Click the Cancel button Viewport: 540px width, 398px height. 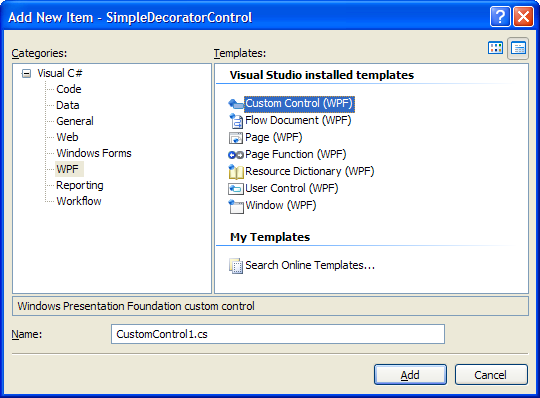coord(491,375)
